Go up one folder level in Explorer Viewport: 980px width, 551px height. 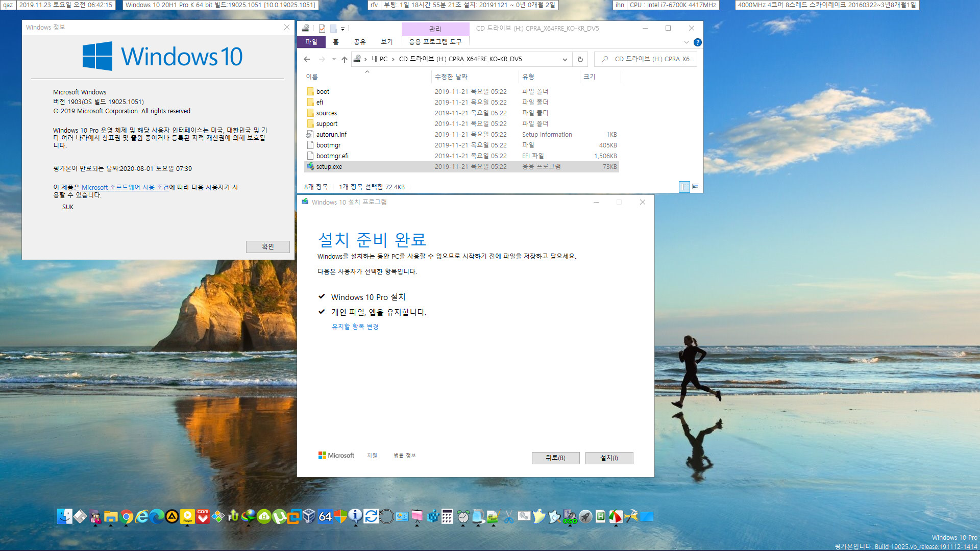coord(345,59)
